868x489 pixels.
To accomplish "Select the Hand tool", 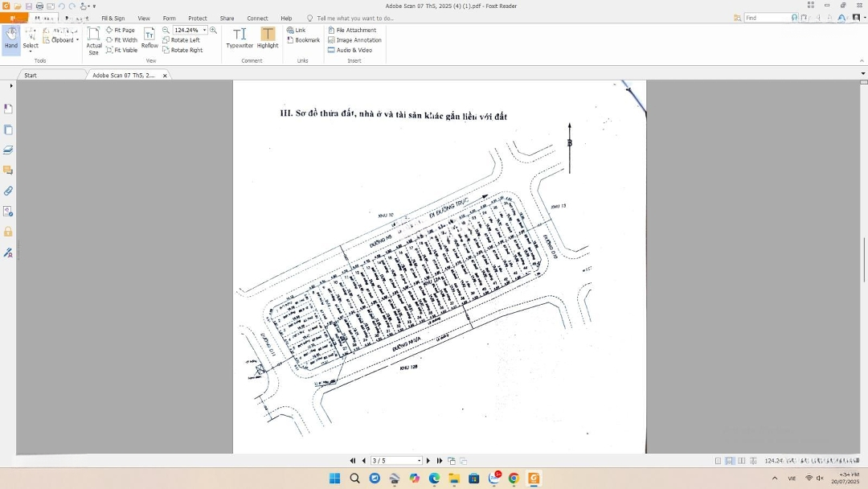I will pyautogui.click(x=10, y=37).
